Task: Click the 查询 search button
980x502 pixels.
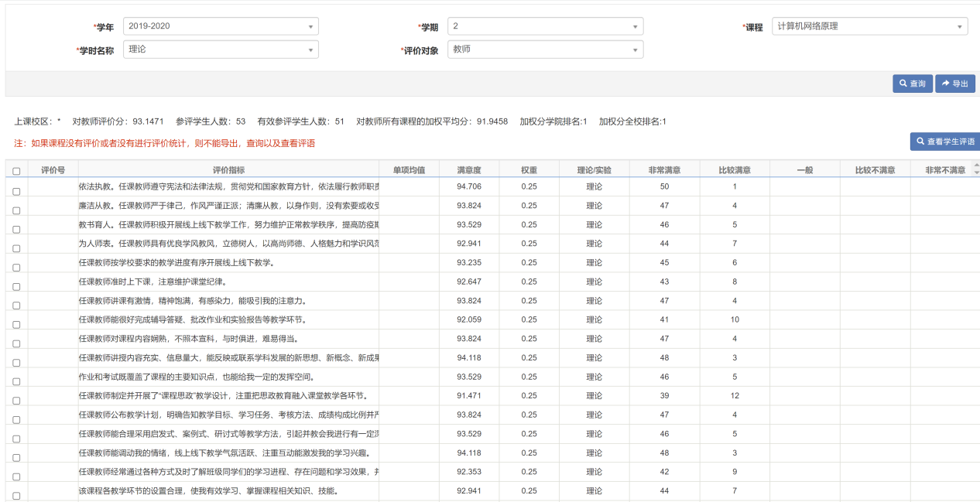Action: [912, 84]
